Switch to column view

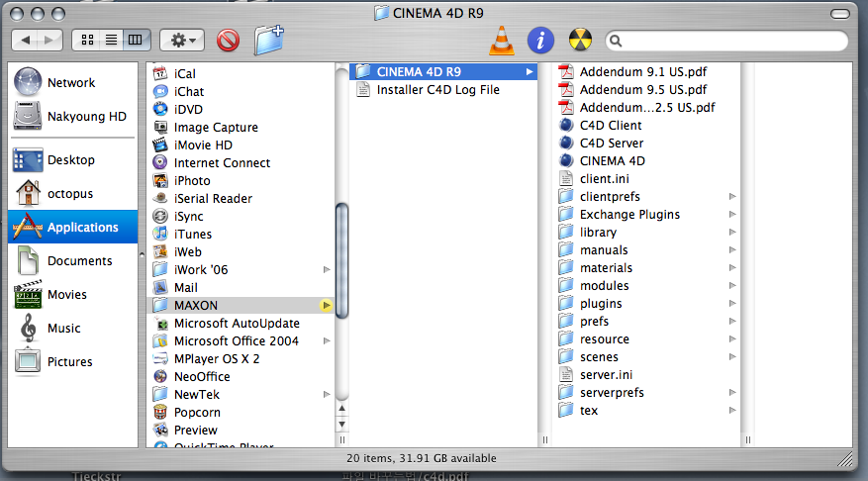(x=136, y=40)
